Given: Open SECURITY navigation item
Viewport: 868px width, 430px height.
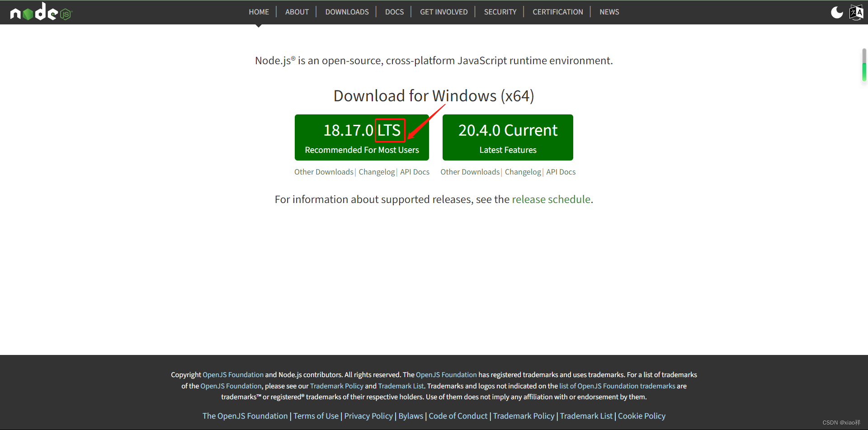Looking at the screenshot, I should [500, 12].
